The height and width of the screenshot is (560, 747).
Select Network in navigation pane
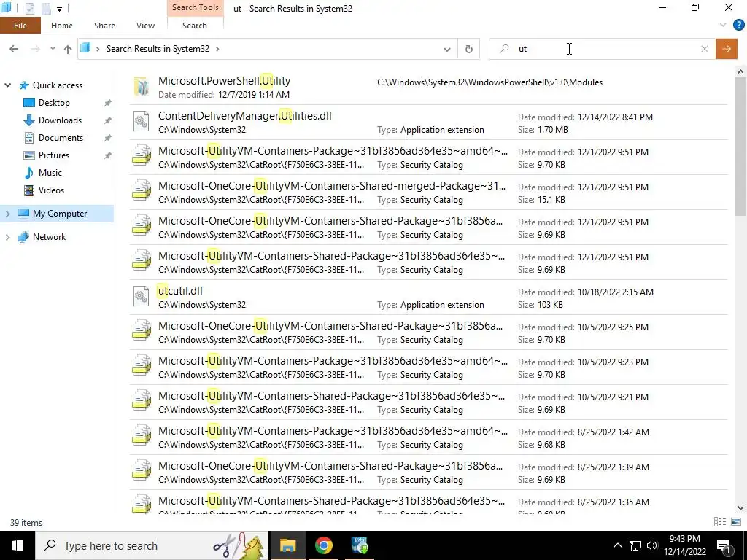coord(49,237)
